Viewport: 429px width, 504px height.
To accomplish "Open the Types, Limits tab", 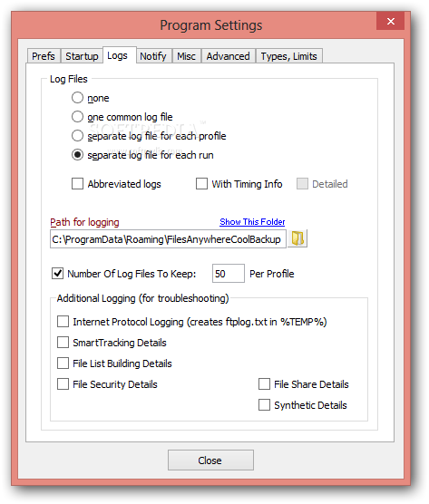I will point(288,56).
